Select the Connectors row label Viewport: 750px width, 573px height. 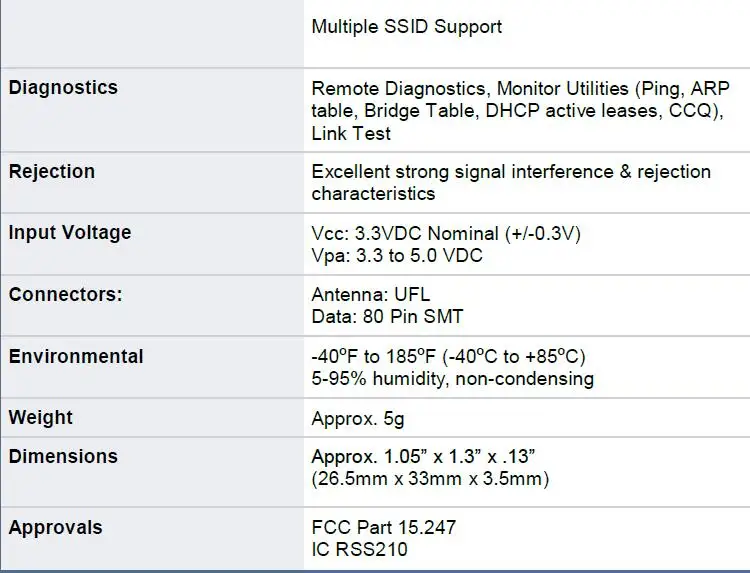66,296
